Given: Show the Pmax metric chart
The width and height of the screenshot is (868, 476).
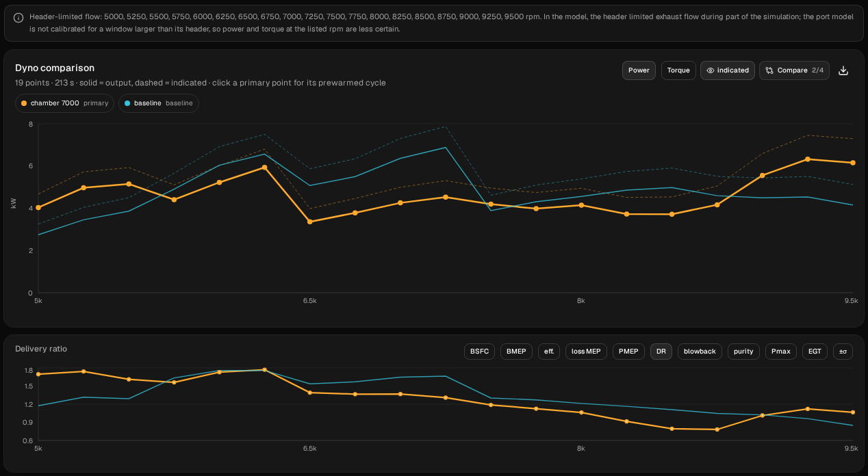Looking at the screenshot, I should [780, 352].
